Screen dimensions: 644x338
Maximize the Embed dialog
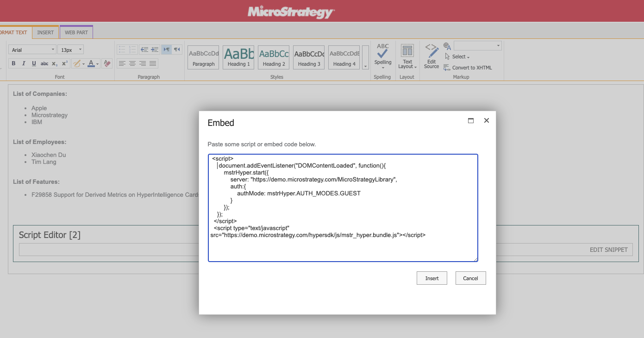coord(471,120)
